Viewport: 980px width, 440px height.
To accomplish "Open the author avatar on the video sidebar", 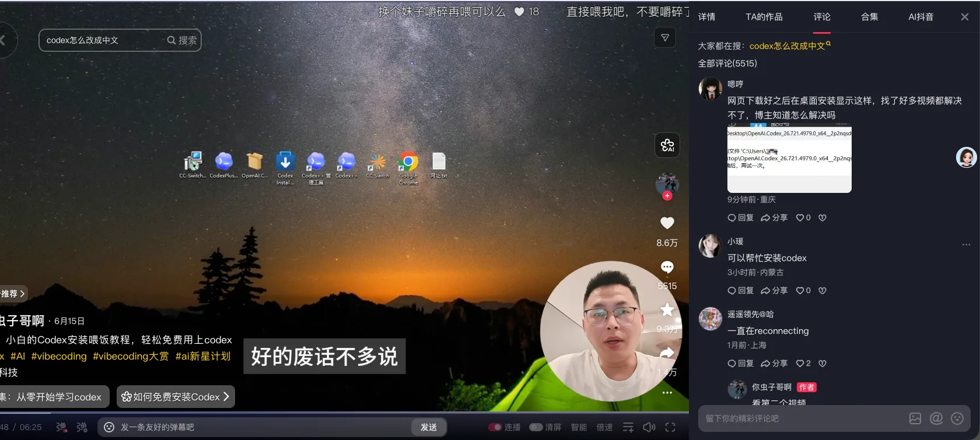I will coord(667,183).
